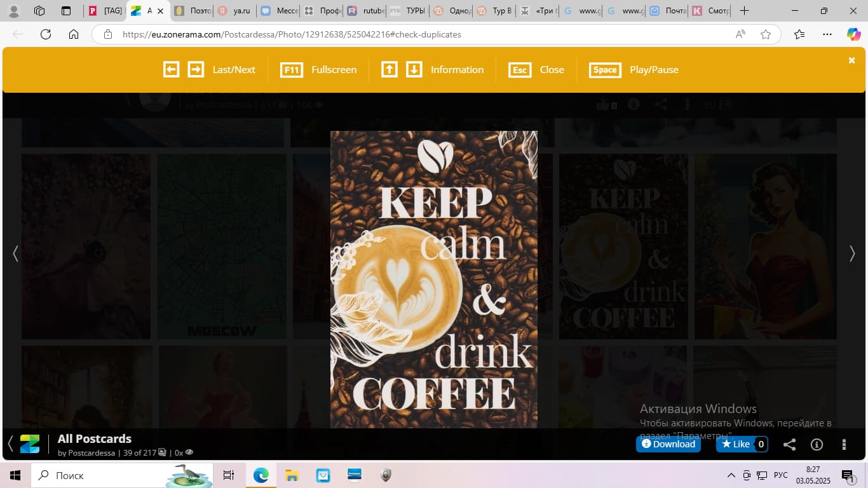Click the Close label in the hints bar
Viewport: 868px width, 488px height.
[x=552, y=70]
